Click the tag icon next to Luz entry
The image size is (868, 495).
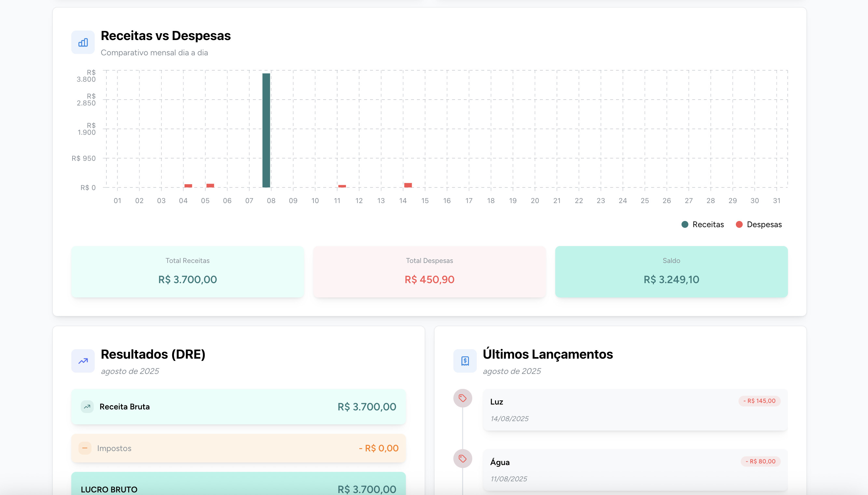[462, 398]
